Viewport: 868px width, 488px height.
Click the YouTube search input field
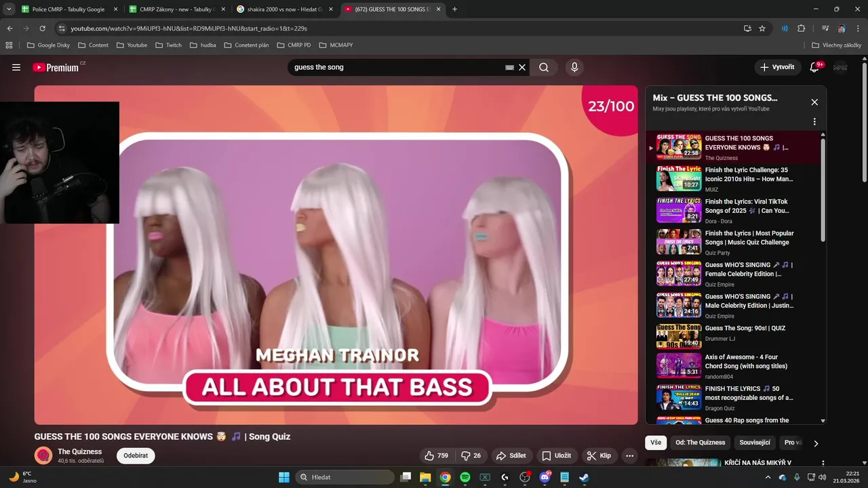[x=397, y=67]
